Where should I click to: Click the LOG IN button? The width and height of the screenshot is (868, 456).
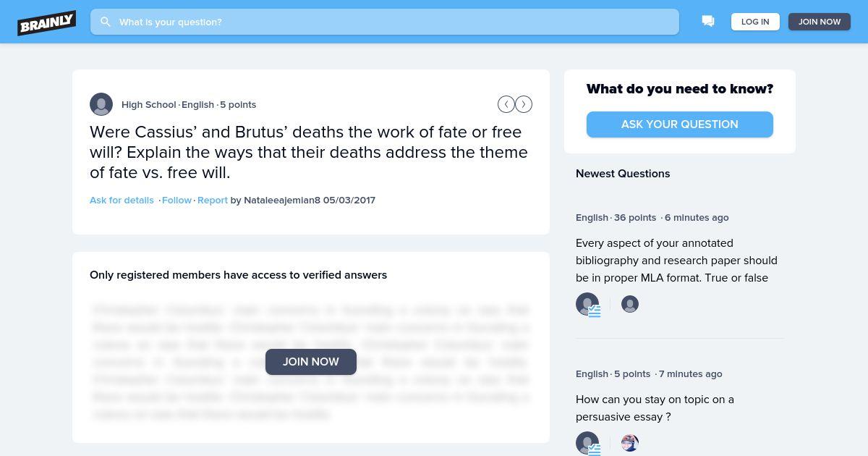[755, 22]
